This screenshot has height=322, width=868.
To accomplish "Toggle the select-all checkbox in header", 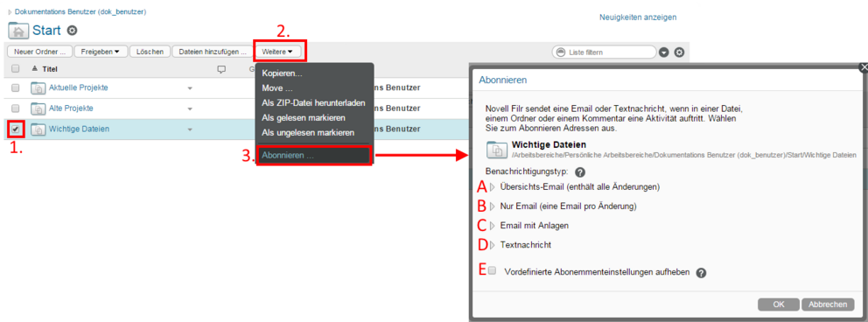I will pyautogui.click(x=16, y=69).
